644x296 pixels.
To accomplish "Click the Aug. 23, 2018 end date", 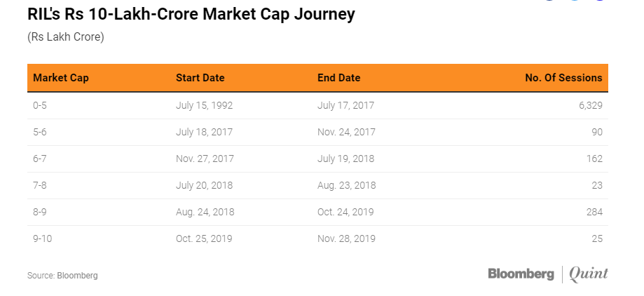I will [x=346, y=185].
